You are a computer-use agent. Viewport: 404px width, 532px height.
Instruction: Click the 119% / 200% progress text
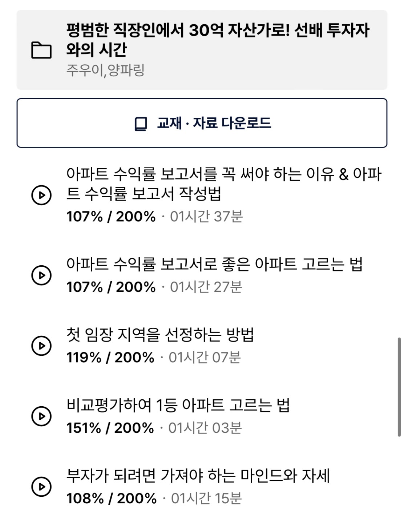(x=110, y=358)
